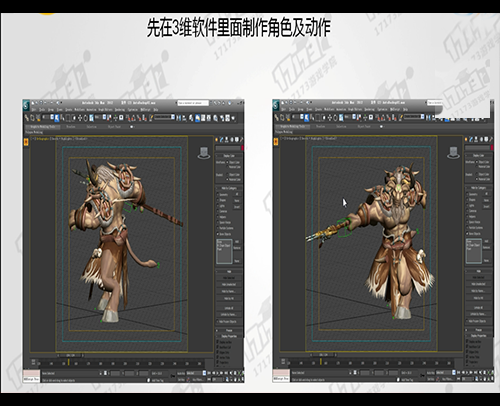Open selection filter dropdown in right window toolbar
The height and width of the screenshot is (406, 500).
[x=298, y=117]
